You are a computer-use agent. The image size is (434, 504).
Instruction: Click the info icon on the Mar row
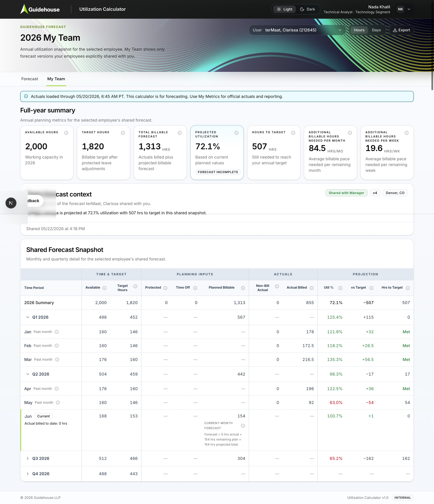[x=57, y=360]
